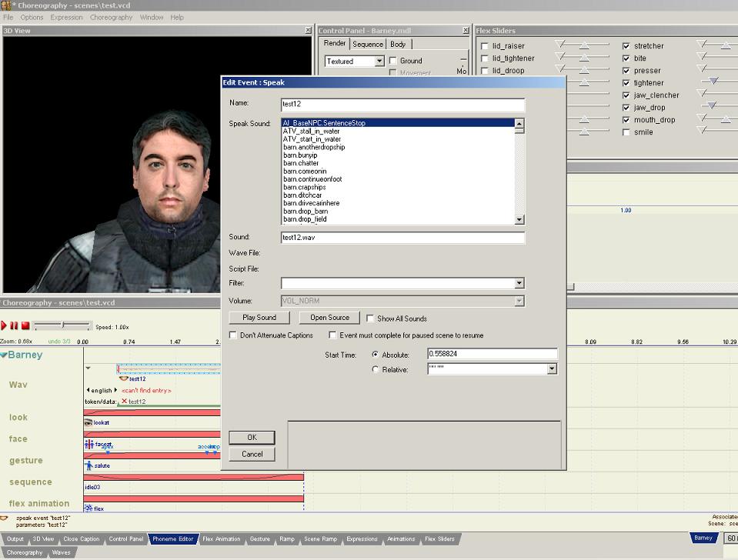The image size is (738, 560).
Task: Uncheck the jaw_drop checkbox
Action: pyautogui.click(x=626, y=108)
